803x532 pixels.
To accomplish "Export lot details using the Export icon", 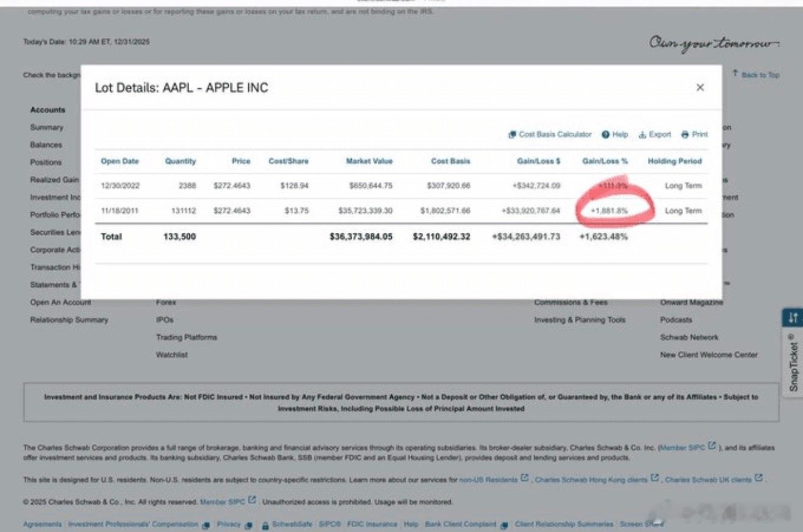I will point(642,134).
